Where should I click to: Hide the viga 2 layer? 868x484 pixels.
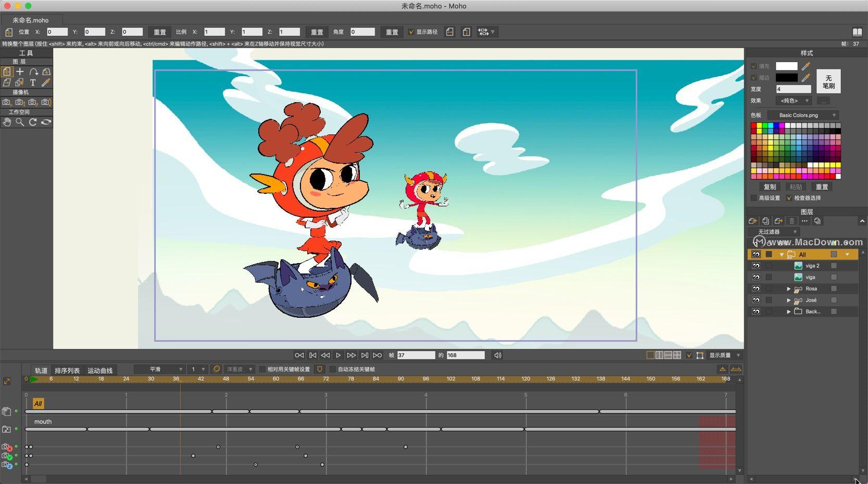[756, 266]
